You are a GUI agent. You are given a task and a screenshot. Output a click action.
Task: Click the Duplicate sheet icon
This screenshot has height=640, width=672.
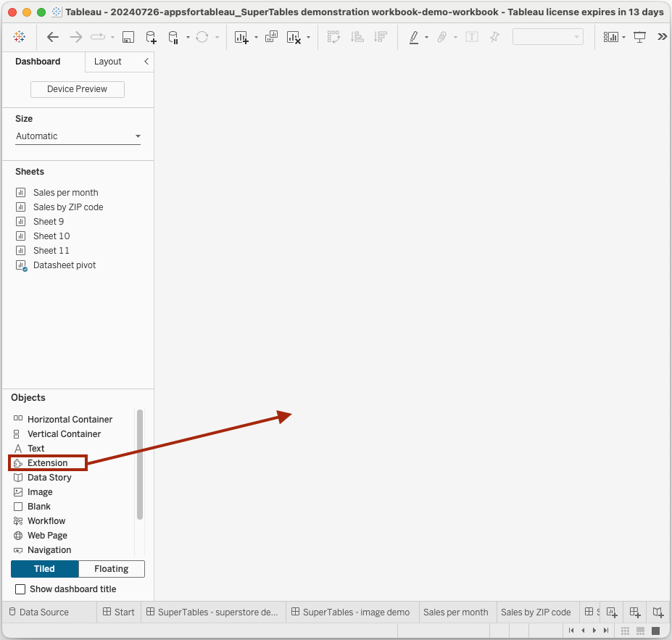click(271, 37)
